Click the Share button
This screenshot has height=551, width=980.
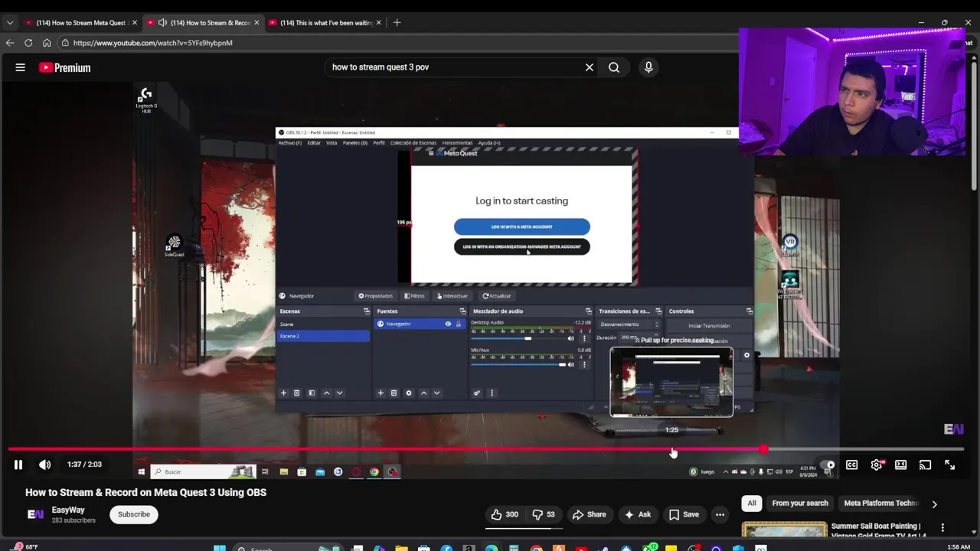[589, 514]
